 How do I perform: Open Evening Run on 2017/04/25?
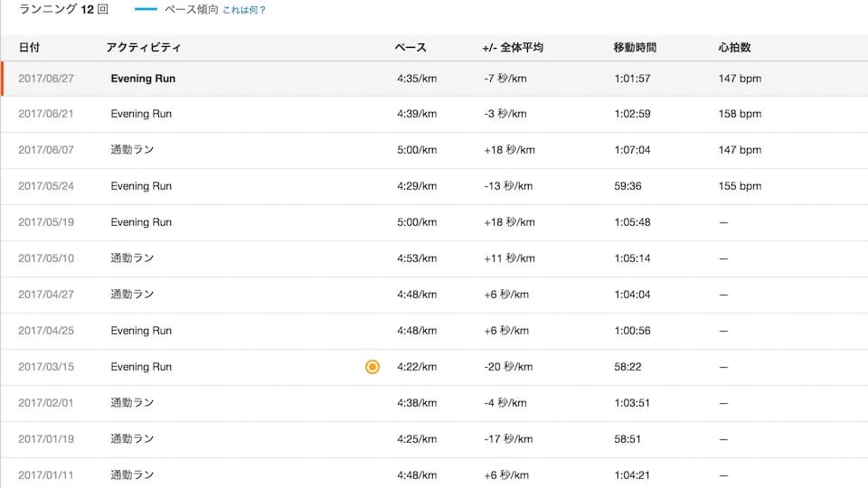tap(141, 331)
